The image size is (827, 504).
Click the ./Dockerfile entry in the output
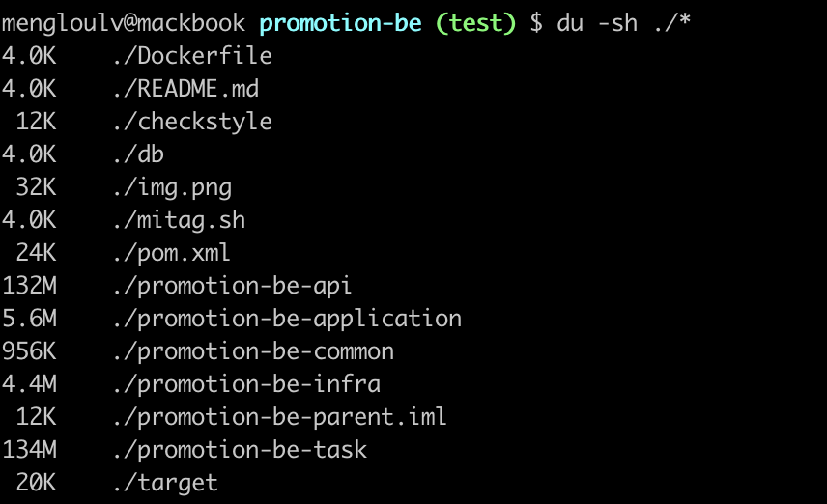point(192,56)
